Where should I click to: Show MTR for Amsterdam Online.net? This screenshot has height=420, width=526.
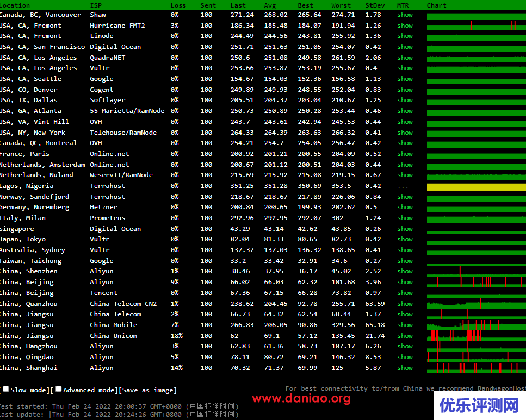pos(405,165)
